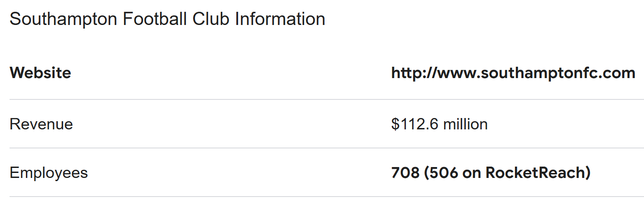Click the word Information in the heading
Viewport: 644px width, 207px height.
[x=280, y=20]
